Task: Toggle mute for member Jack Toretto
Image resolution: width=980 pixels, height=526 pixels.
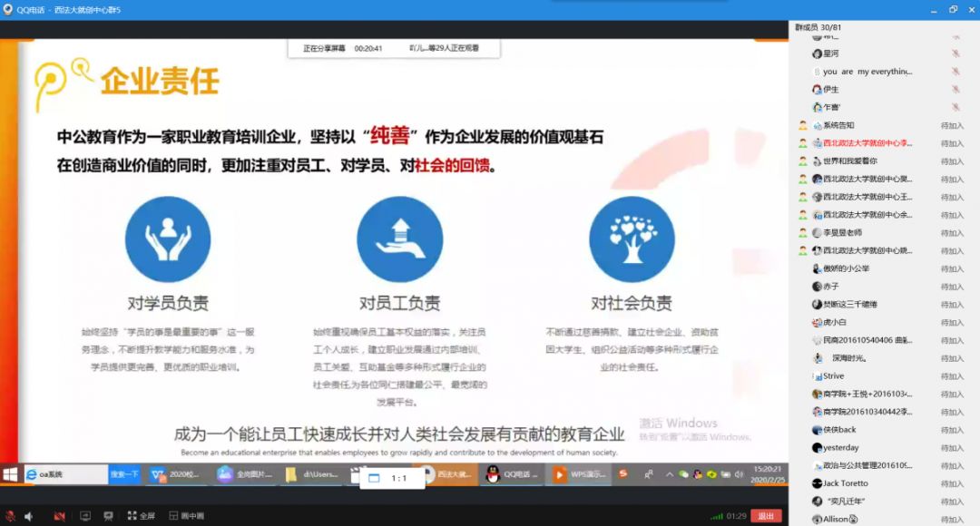Action: pos(951,482)
